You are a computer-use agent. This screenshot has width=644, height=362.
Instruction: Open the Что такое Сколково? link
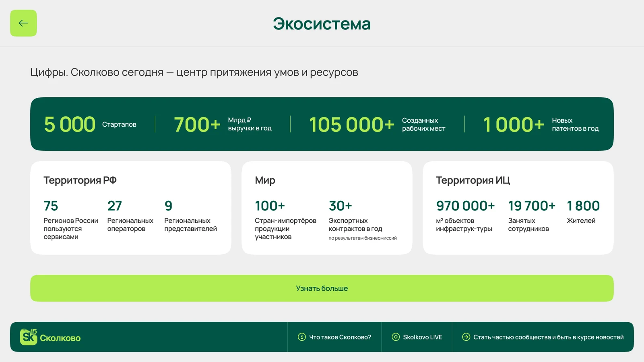tap(334, 337)
